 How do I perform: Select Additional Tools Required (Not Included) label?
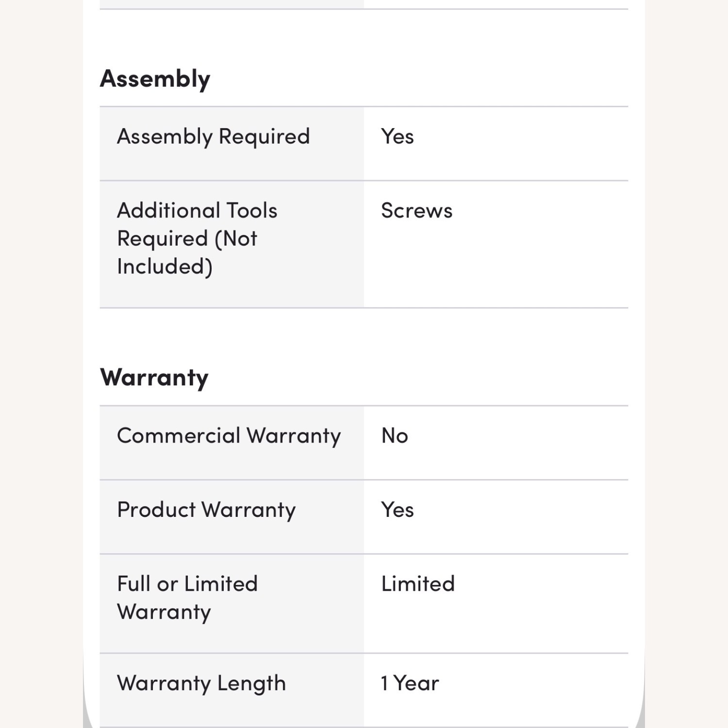197,239
